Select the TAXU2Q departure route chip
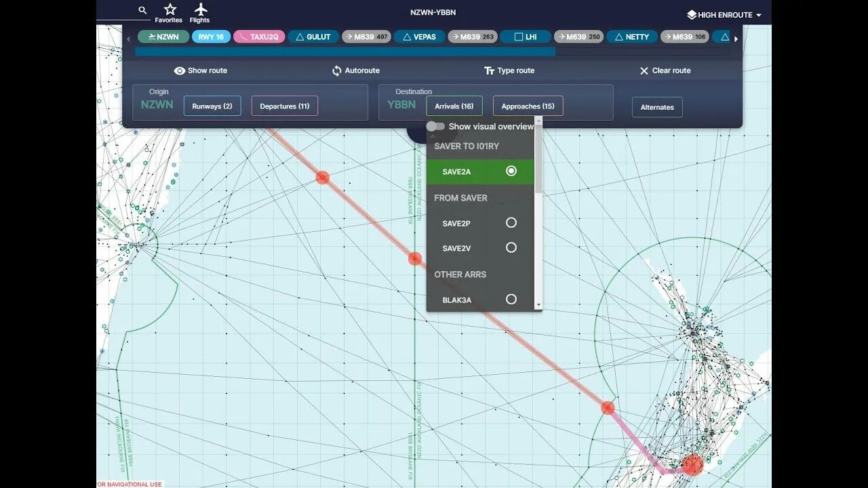 (x=259, y=37)
